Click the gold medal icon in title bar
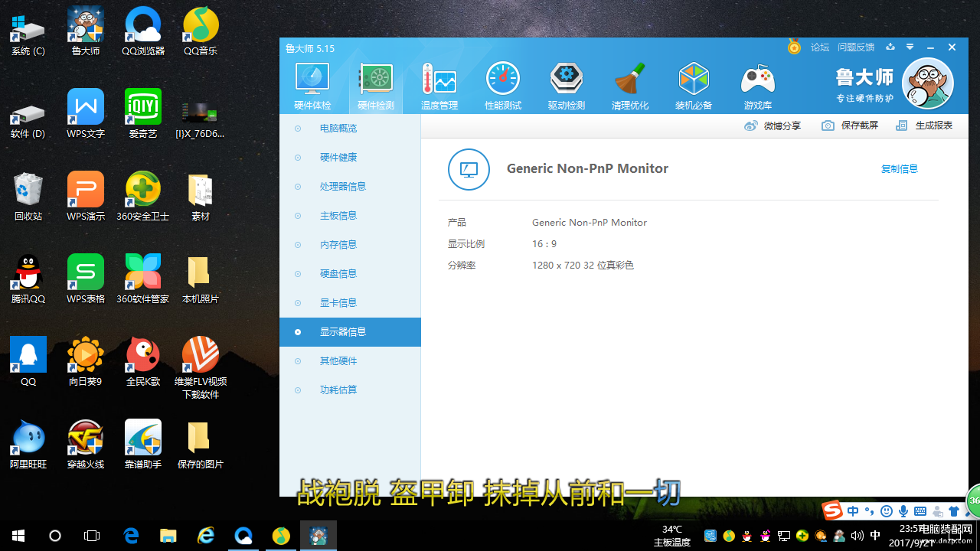 click(x=794, y=47)
